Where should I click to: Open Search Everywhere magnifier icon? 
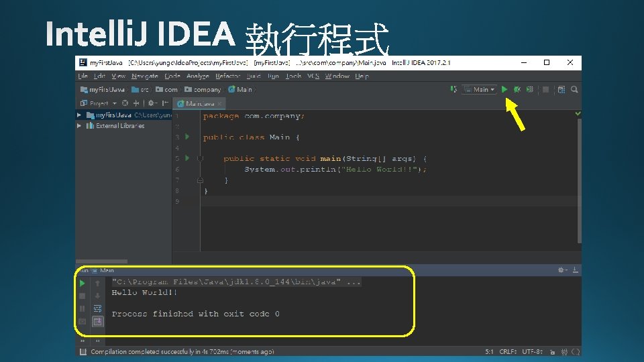click(x=574, y=89)
